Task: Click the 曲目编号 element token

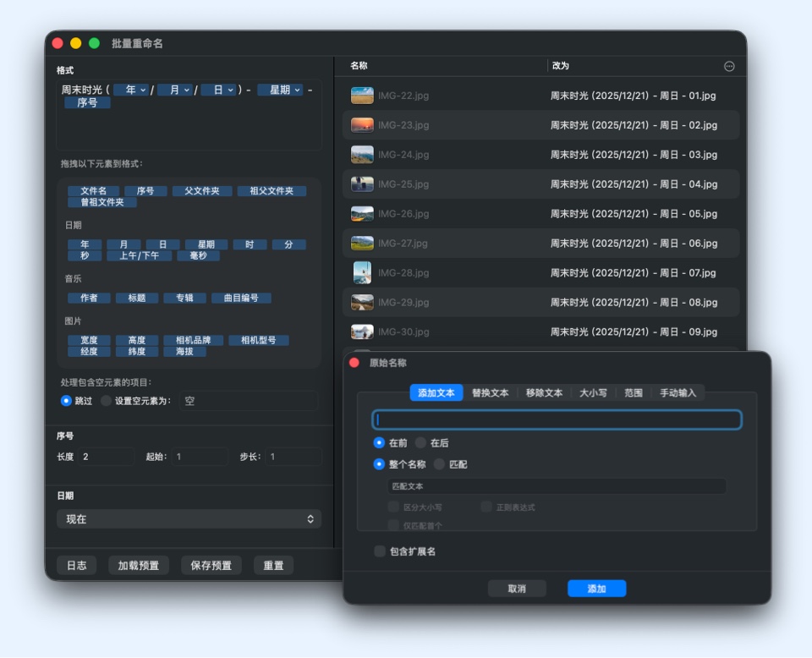Action: pos(241,298)
